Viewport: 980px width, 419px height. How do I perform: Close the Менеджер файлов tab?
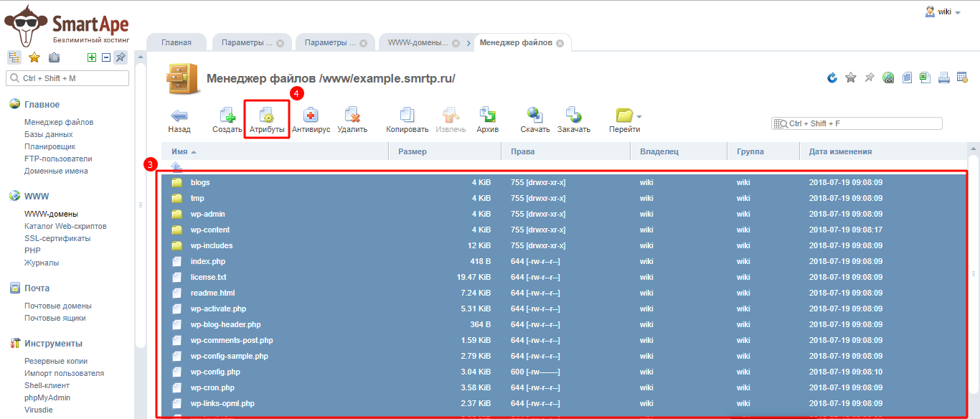560,43
